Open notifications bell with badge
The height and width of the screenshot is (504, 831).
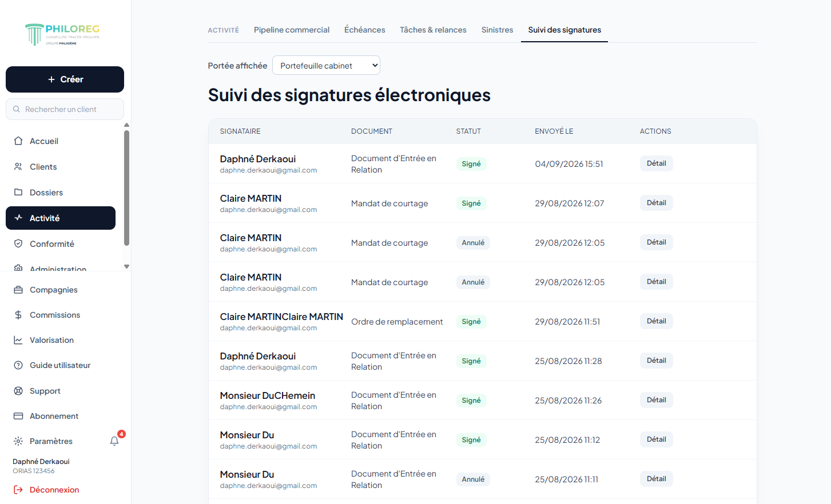pyautogui.click(x=115, y=440)
